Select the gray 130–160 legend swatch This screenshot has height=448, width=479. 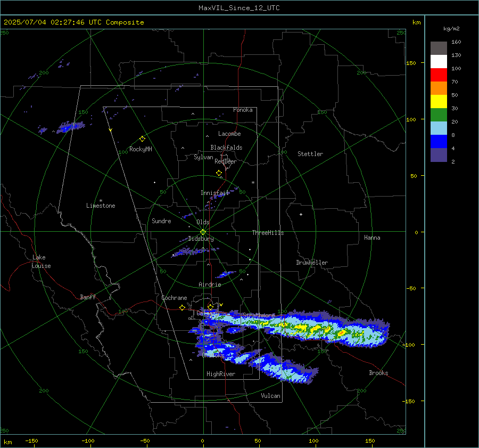[x=439, y=48]
